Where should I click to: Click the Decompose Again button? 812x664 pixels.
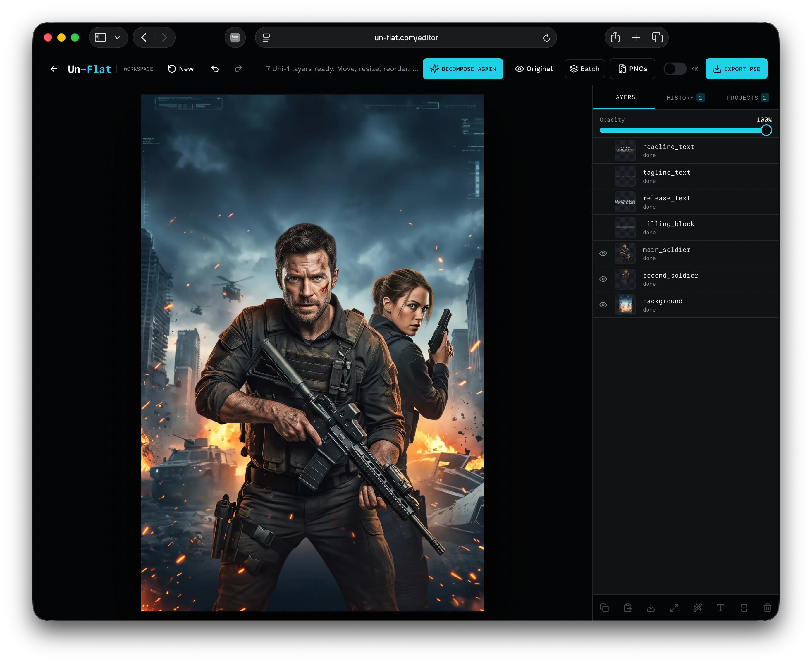463,69
